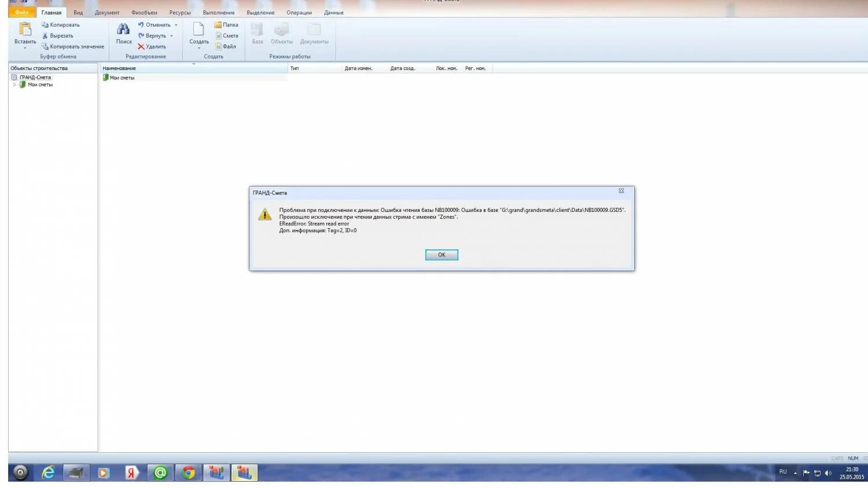Open the network tray icon
This screenshot has width=868, height=488.
click(x=817, y=473)
